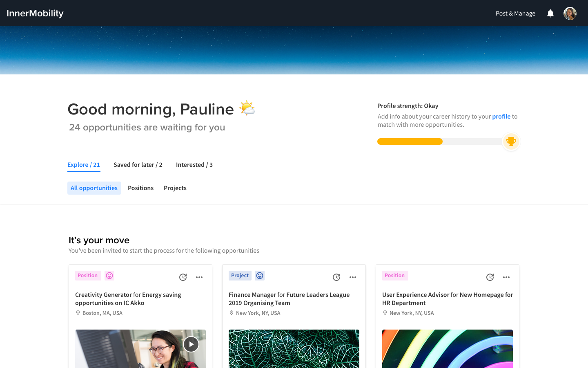Filter by Positions
This screenshot has height=368, width=588.
(x=140, y=188)
